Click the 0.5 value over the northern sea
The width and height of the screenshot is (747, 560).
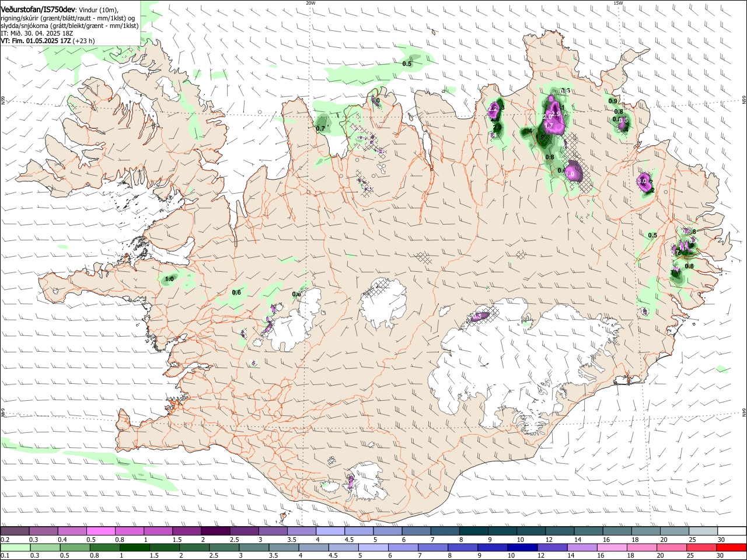click(x=407, y=64)
